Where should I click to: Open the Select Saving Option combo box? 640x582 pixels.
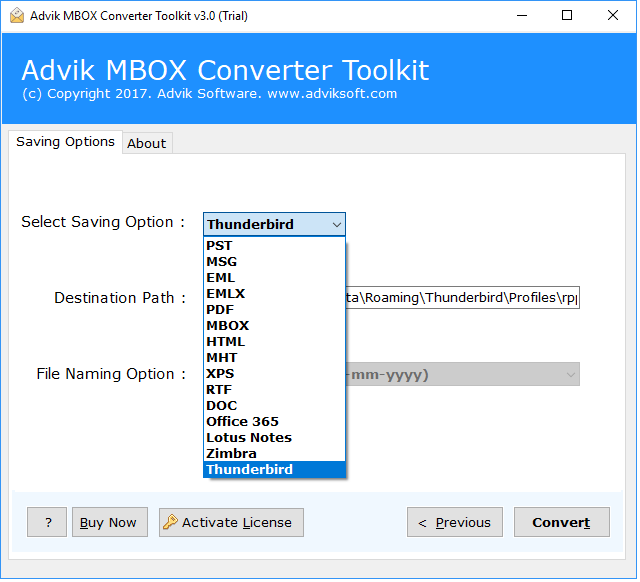276,225
